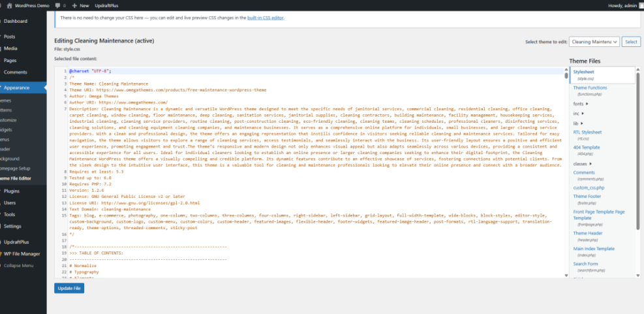The width and height of the screenshot is (644, 314).
Task: Select the Theme File Editor submenu item
Action: pyautogui.click(x=16, y=178)
